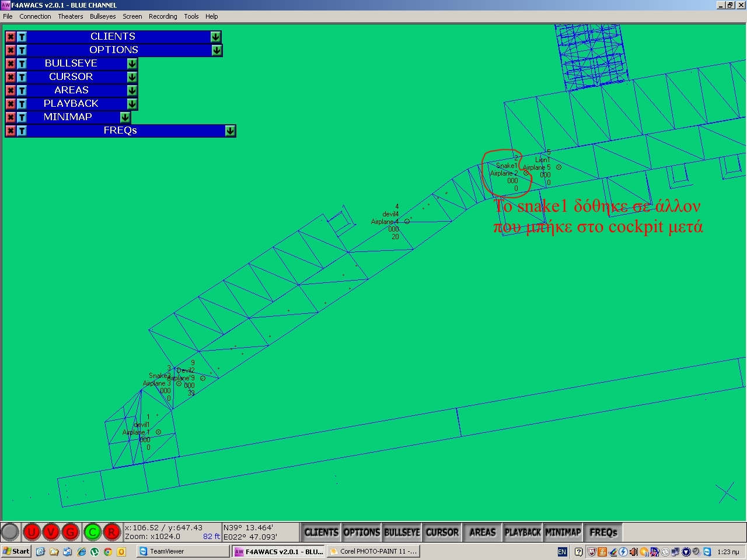Open the Theaters menu

pos(70,16)
